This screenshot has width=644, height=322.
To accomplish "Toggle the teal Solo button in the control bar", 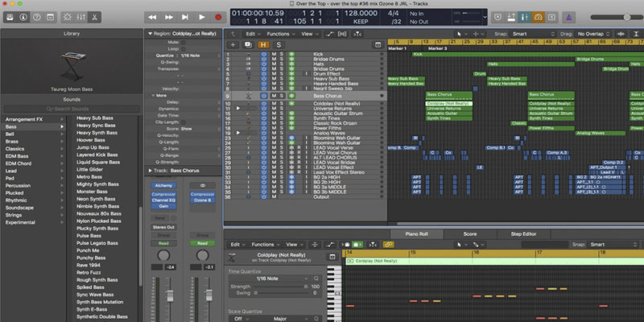I will pyautogui.click(x=525, y=17).
